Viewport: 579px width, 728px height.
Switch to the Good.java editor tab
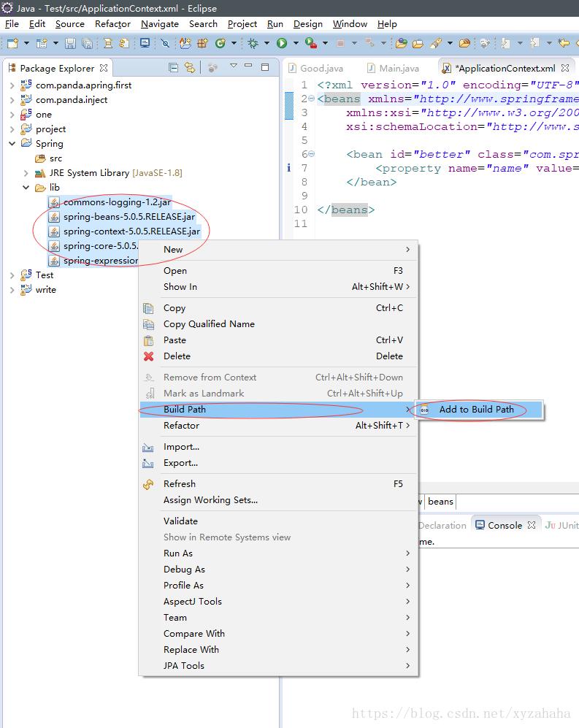[x=316, y=68]
